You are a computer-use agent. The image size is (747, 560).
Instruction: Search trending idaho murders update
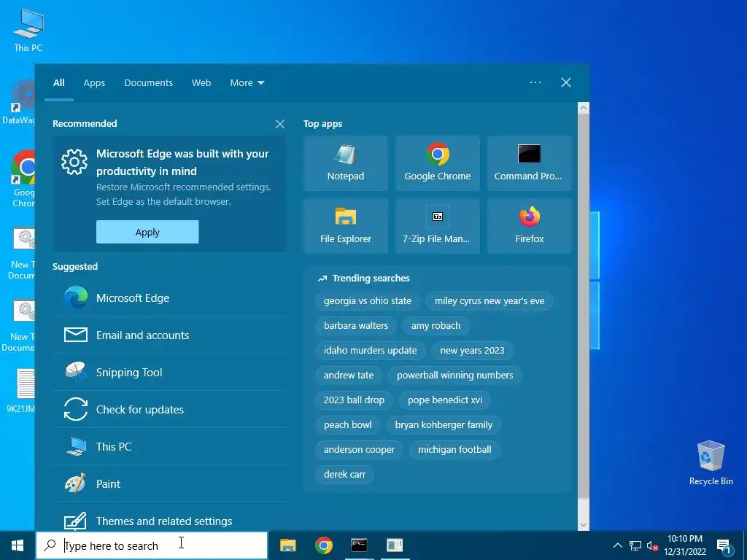click(370, 351)
